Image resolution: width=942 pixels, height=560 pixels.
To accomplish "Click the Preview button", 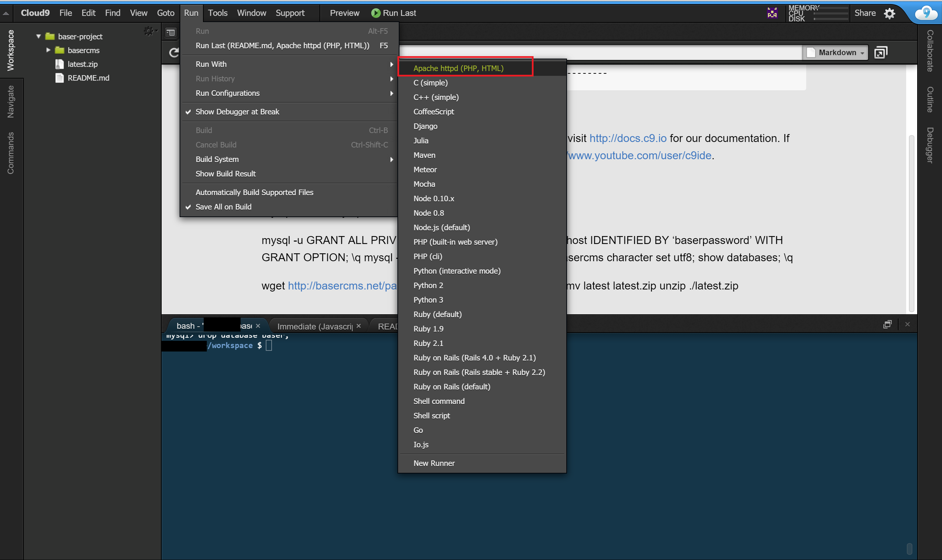I will [x=345, y=13].
